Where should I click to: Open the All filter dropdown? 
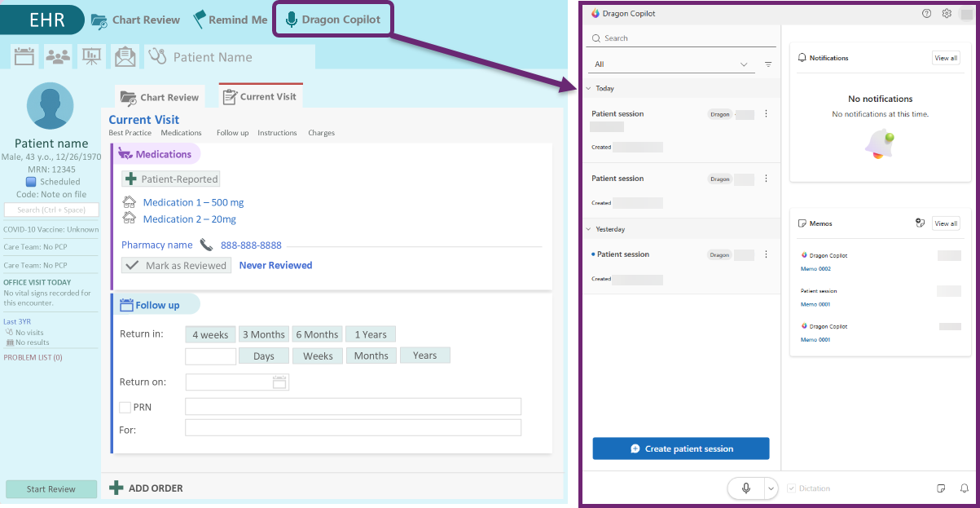click(x=671, y=64)
